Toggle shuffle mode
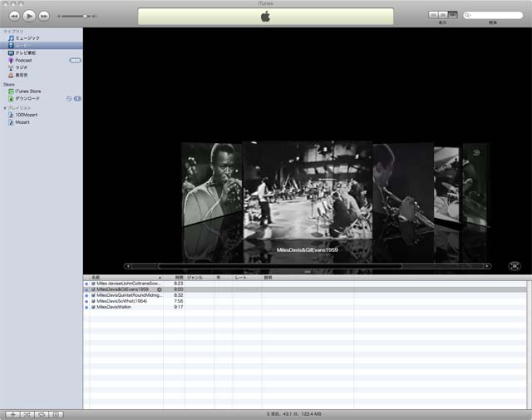This screenshot has height=420, width=532. coord(27,414)
